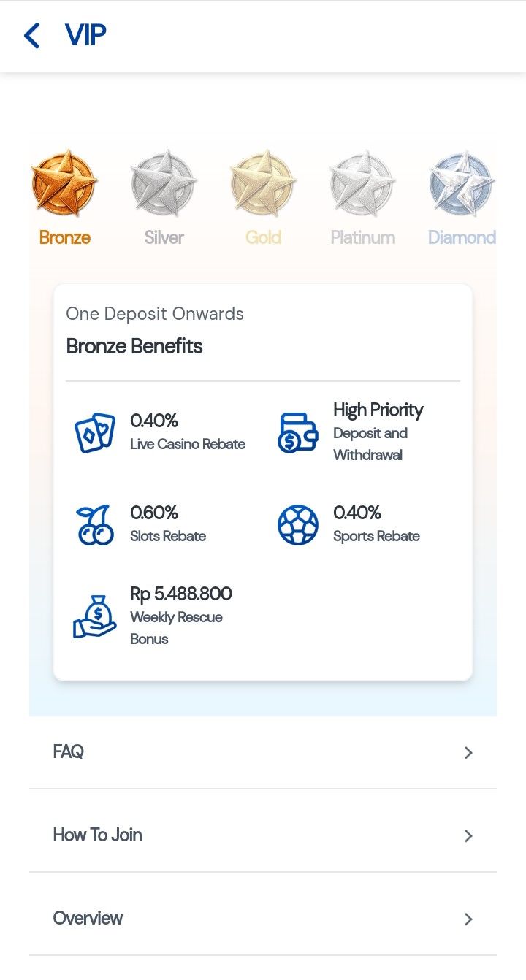This screenshot has width=526, height=980.
Task: Expand the How To Join chevron
Action: (469, 836)
